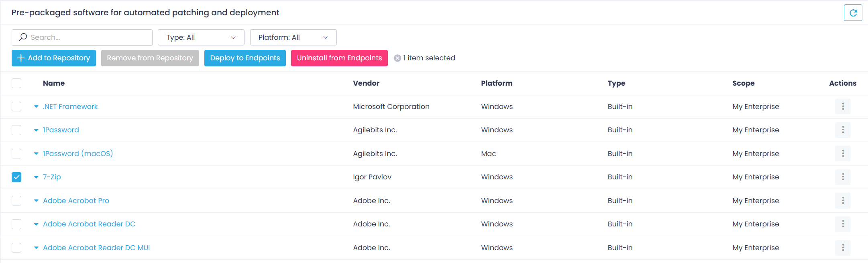Uncheck the 7-Zip selection checkbox
This screenshot has height=263, width=868.
[16, 177]
